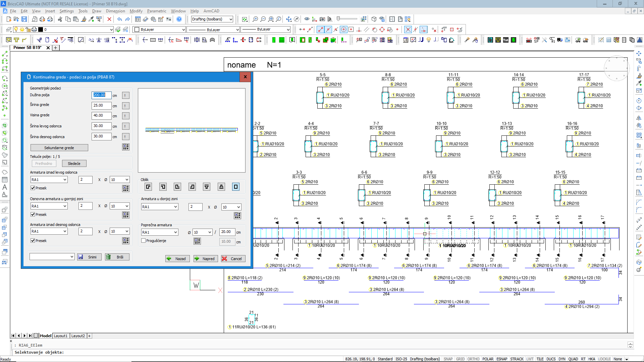Click the info button next to Dužina polja

(x=125, y=96)
